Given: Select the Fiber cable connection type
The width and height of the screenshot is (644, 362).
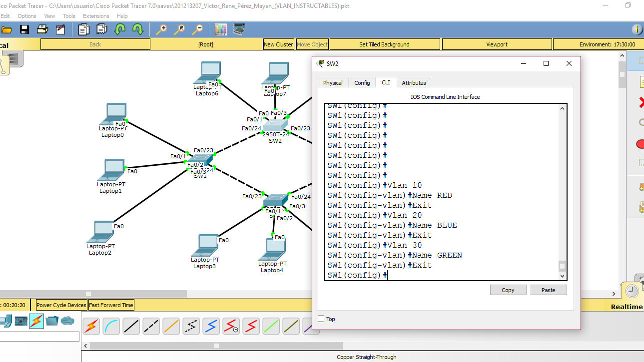Looking at the screenshot, I should tap(171, 326).
